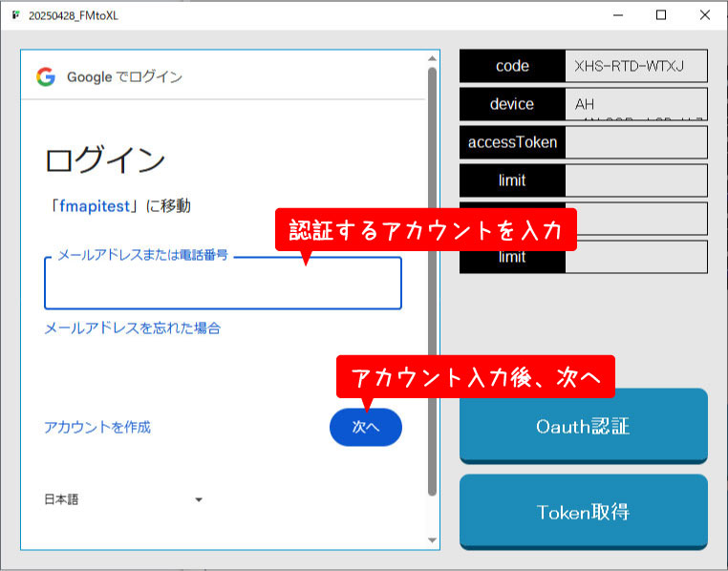Viewport: 728px width, 571px height.
Task: Close the FMtoXL window
Action: (x=705, y=15)
